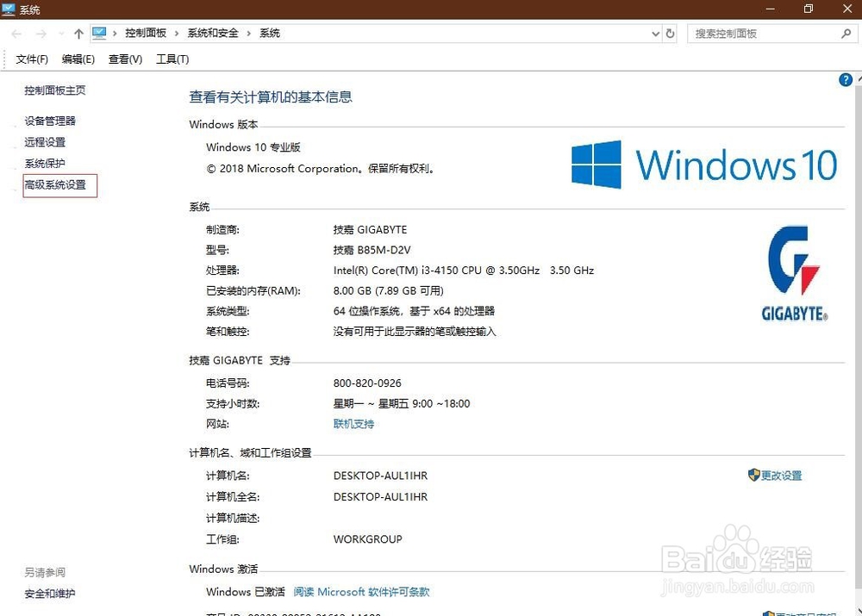Restore down the 系统 window
Screen dimensions: 862x616
pos(809,9)
